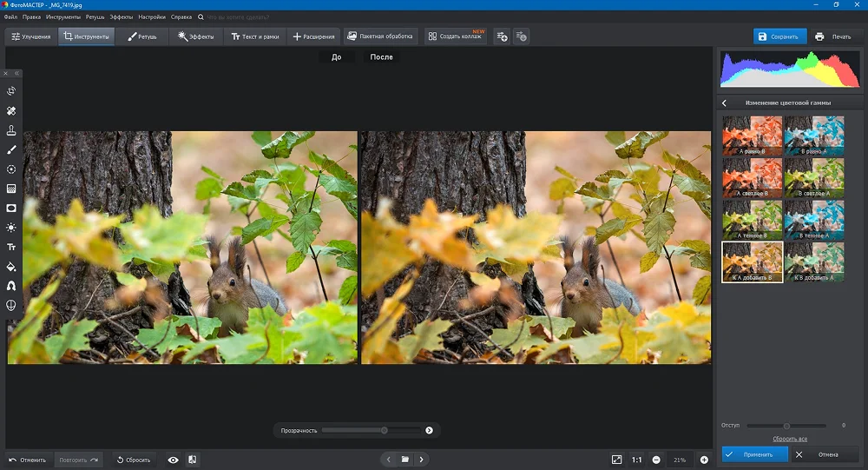The width and height of the screenshot is (868, 470).
Task: Adjust the Отступ slider
Action: (x=786, y=426)
